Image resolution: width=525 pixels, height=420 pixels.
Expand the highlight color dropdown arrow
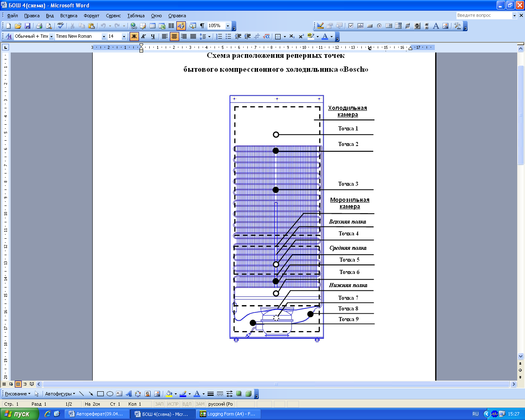point(317,37)
